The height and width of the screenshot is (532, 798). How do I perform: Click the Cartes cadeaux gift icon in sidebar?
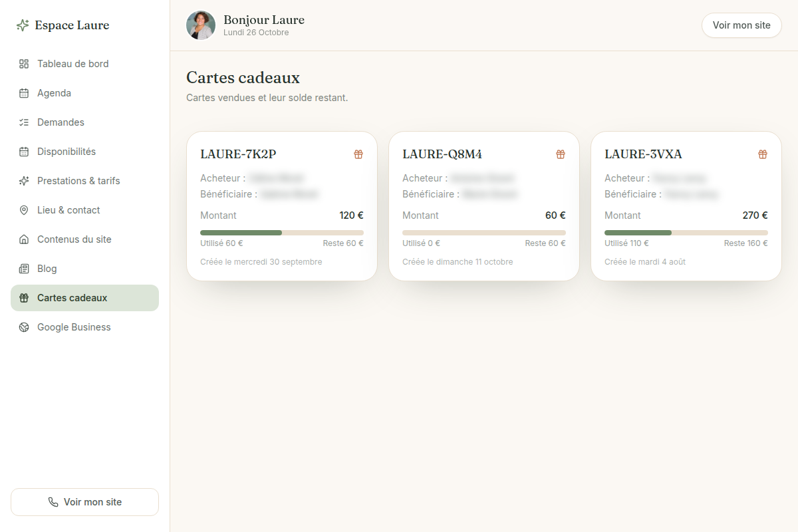pos(24,298)
